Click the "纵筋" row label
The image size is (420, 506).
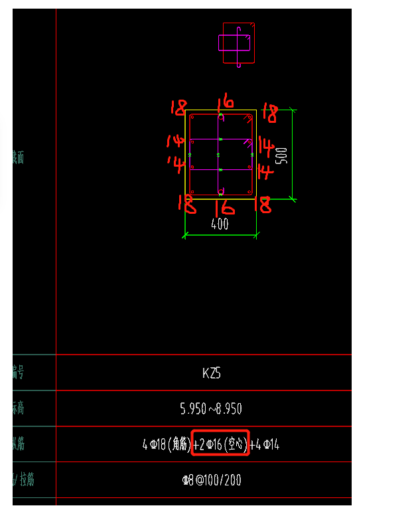[18, 444]
